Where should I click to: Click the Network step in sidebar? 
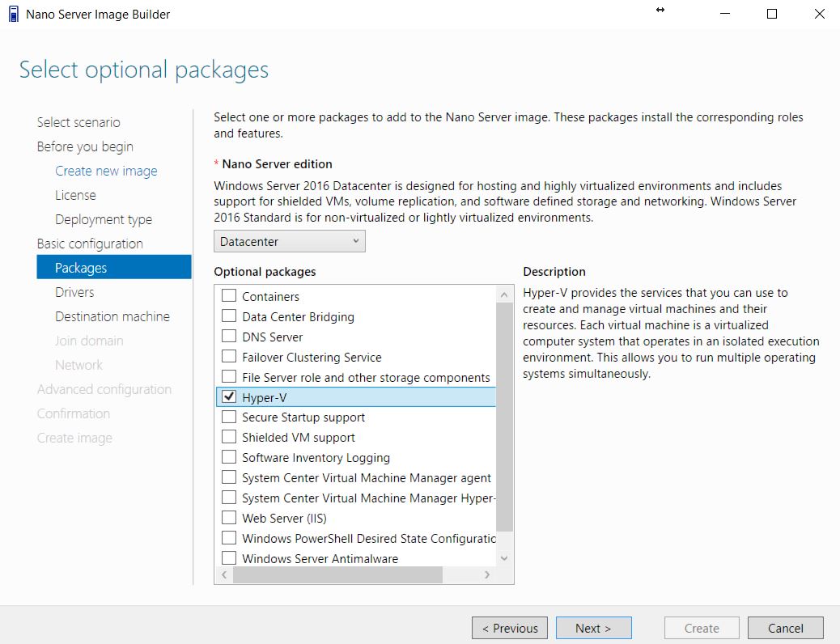tap(78, 365)
